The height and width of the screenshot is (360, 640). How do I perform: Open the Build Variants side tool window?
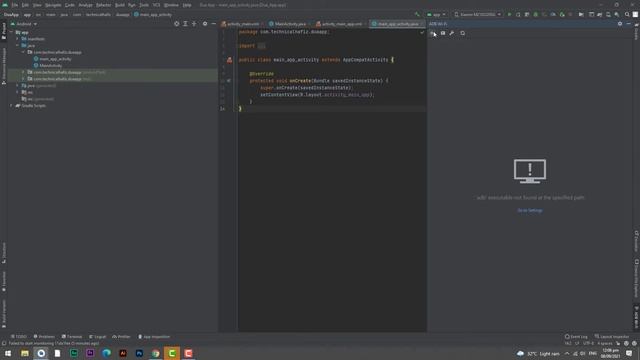[x=4, y=313]
